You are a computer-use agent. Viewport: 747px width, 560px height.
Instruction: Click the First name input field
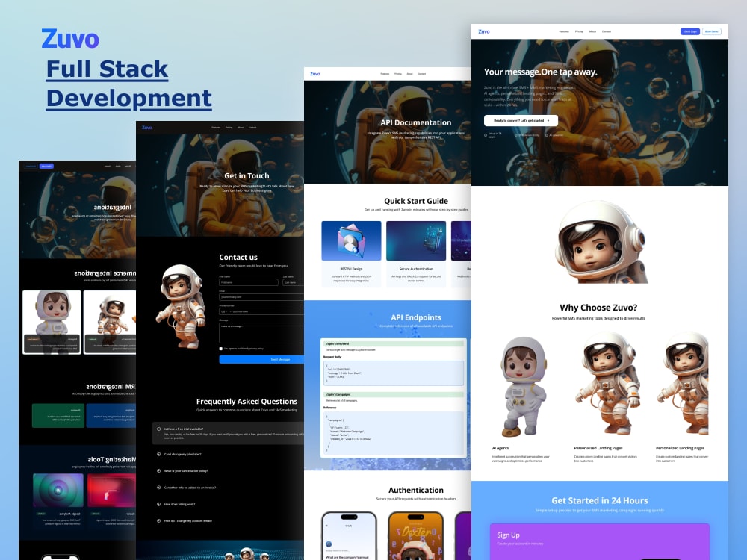tap(249, 282)
